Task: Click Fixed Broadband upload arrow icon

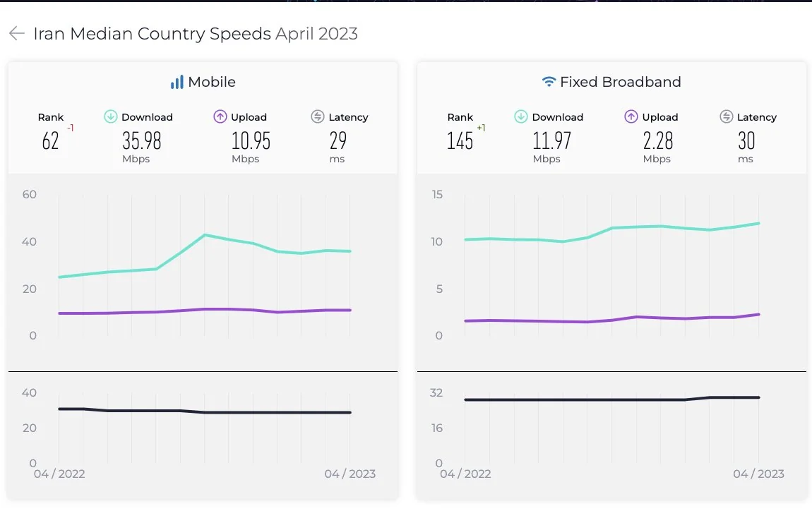Action: (631, 117)
